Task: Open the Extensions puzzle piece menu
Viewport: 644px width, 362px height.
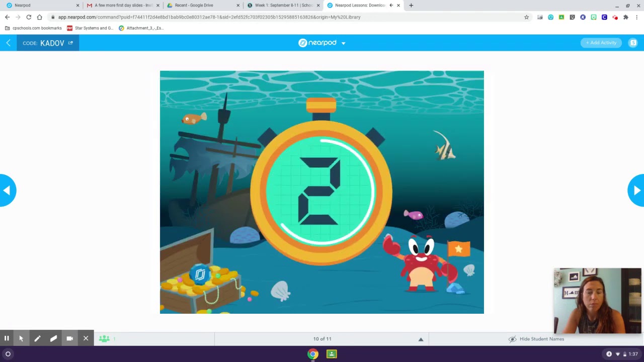Action: tap(625, 17)
